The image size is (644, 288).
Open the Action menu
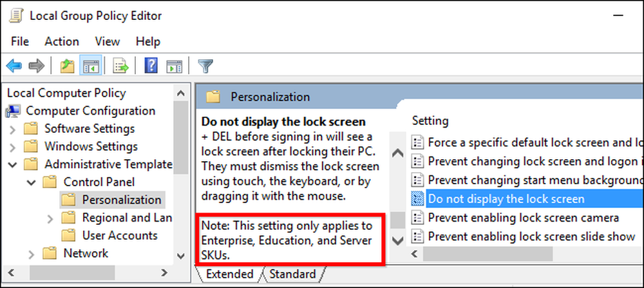pyautogui.click(x=62, y=41)
